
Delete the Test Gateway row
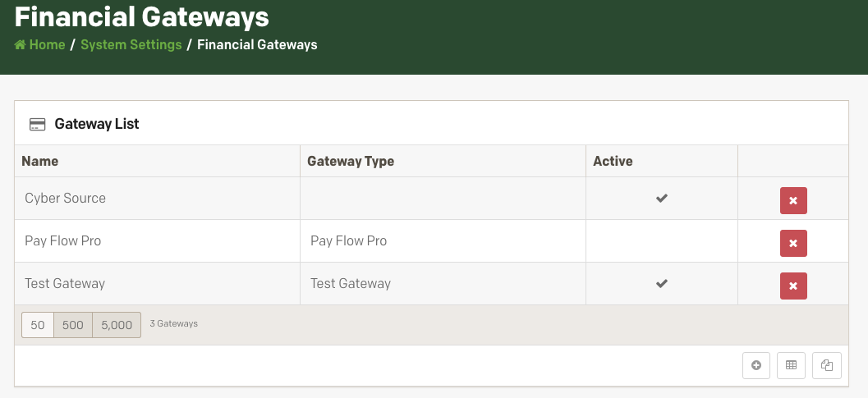(x=793, y=286)
